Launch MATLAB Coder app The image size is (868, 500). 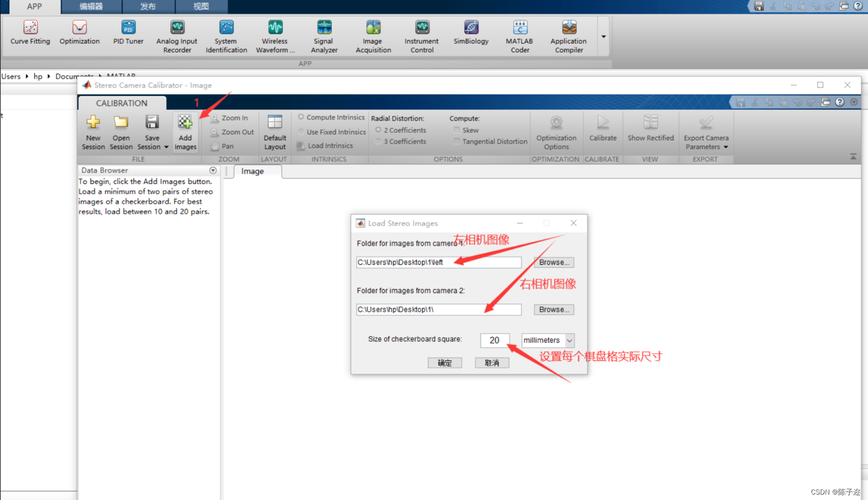tap(520, 37)
